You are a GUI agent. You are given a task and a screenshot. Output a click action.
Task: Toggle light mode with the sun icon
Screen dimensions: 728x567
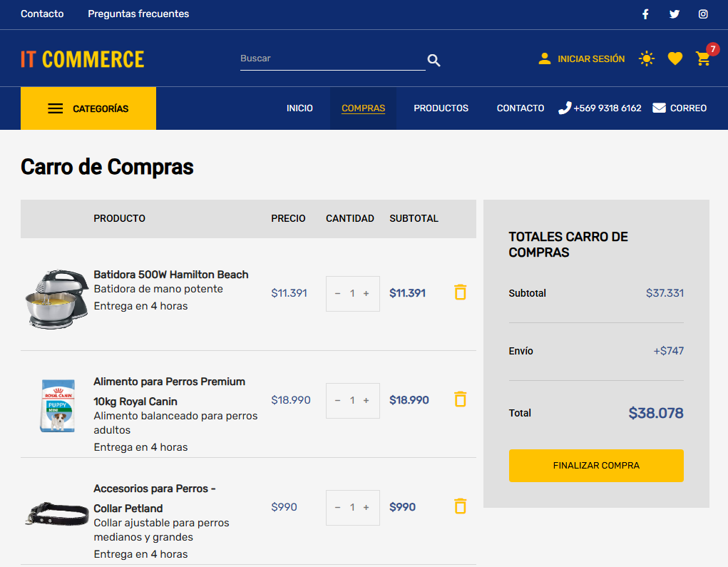[x=647, y=58]
